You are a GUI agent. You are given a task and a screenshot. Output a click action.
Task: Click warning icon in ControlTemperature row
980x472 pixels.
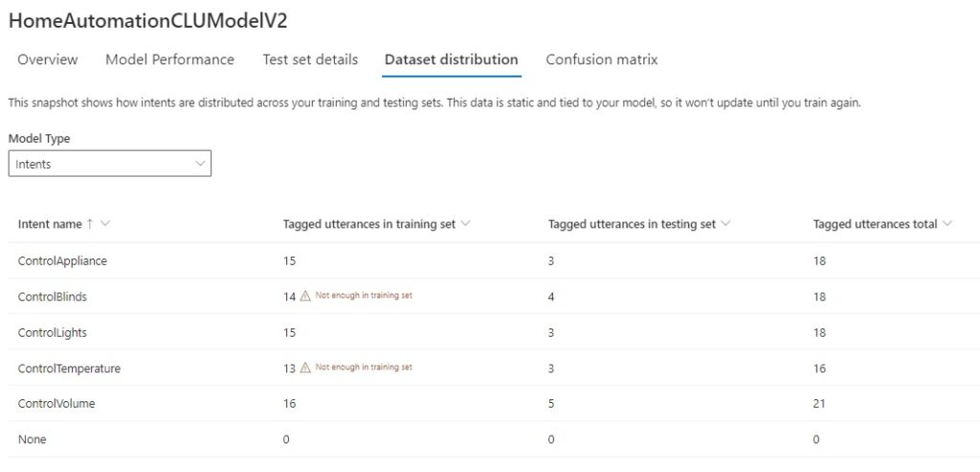pos(305,368)
